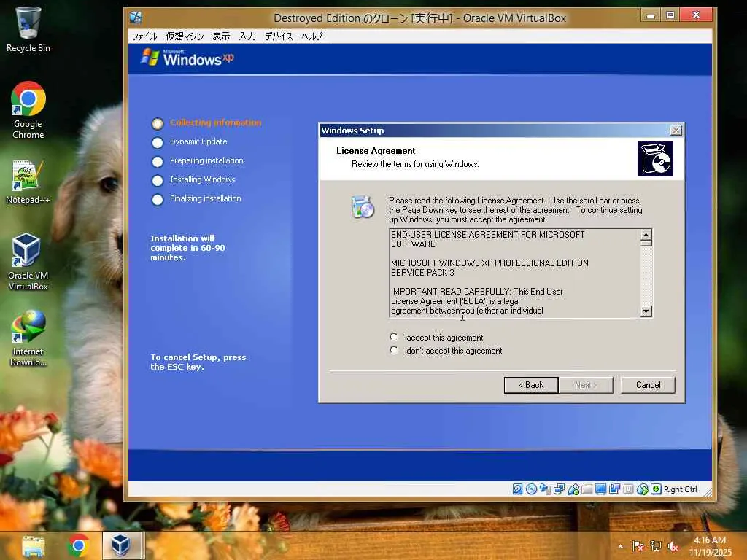This screenshot has height=560, width=747.
Task: Click the 'License Agreement' heading text
Action: tap(376, 151)
